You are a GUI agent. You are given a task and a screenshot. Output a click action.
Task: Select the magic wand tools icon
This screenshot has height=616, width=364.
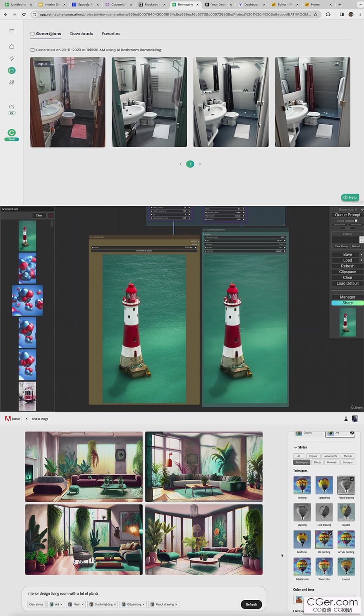tap(12, 82)
